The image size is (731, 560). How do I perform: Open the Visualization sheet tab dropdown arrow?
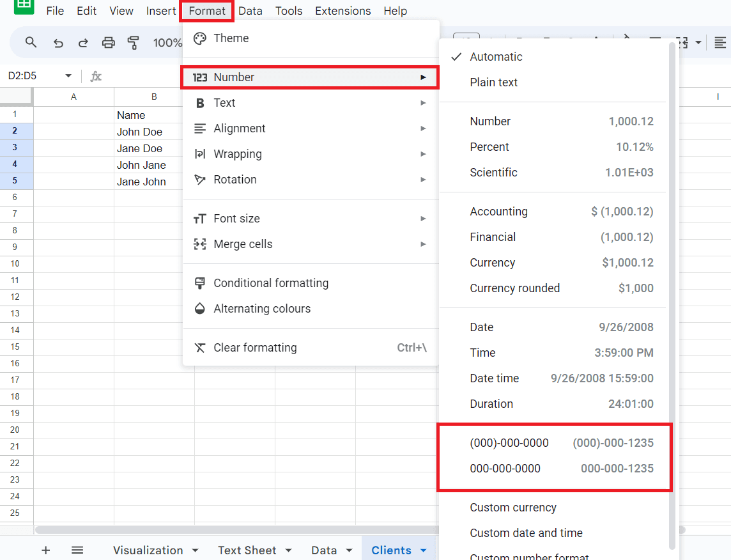(196, 550)
